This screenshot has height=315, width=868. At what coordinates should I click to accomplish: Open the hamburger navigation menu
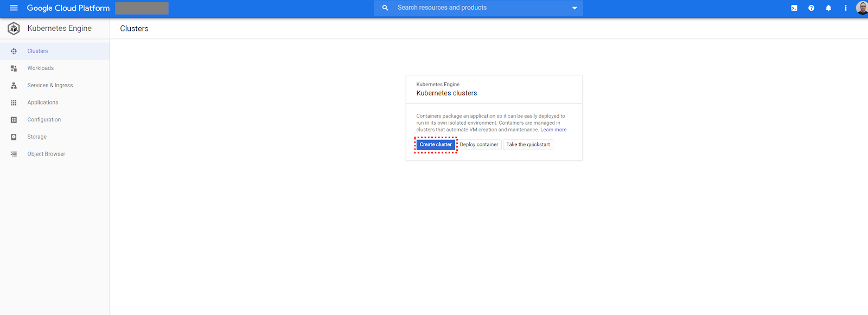click(x=14, y=8)
